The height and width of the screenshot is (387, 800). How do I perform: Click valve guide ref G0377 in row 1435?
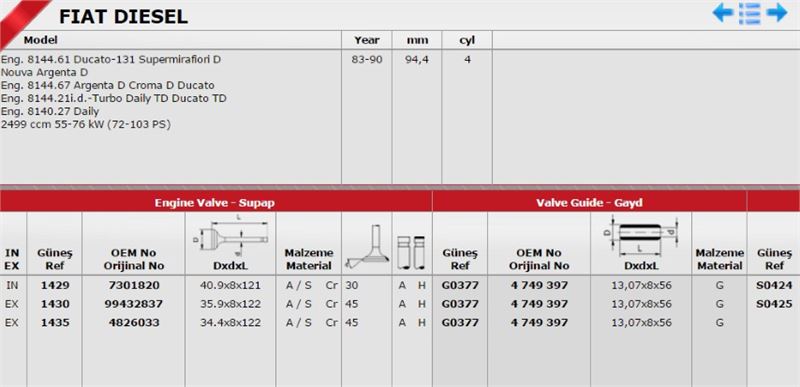tap(460, 322)
